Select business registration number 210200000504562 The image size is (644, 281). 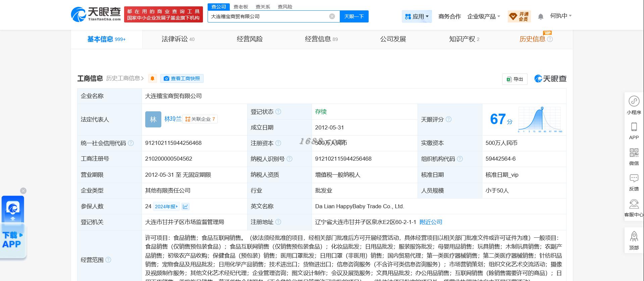pos(169,159)
